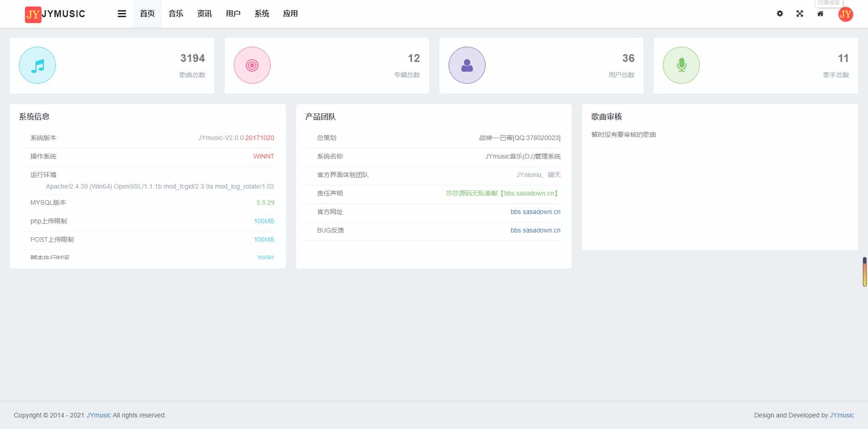Open the 官方网址 bbs.sasadown.cn link
The height and width of the screenshot is (429, 868).
[x=535, y=212]
